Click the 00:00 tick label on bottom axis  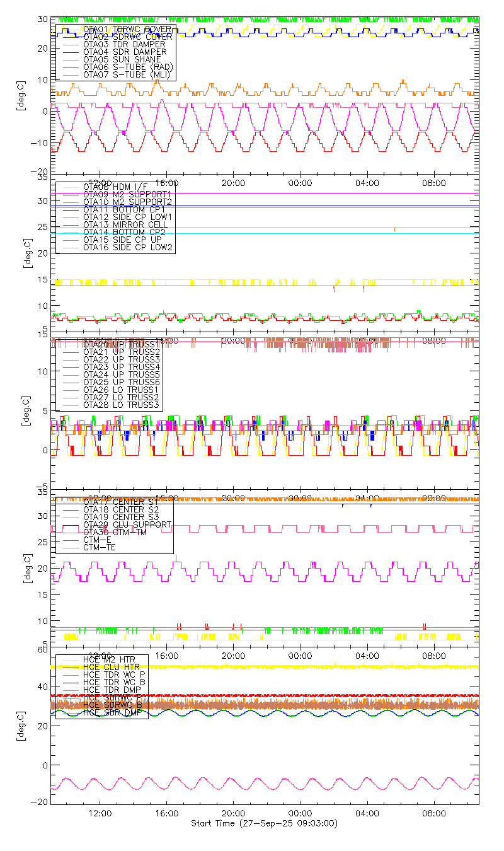click(x=300, y=814)
